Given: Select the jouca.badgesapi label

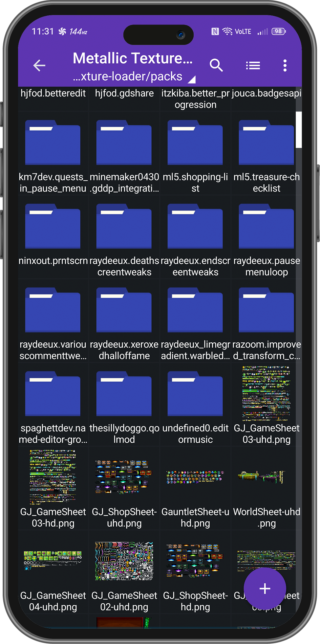Looking at the screenshot, I should click(267, 93).
